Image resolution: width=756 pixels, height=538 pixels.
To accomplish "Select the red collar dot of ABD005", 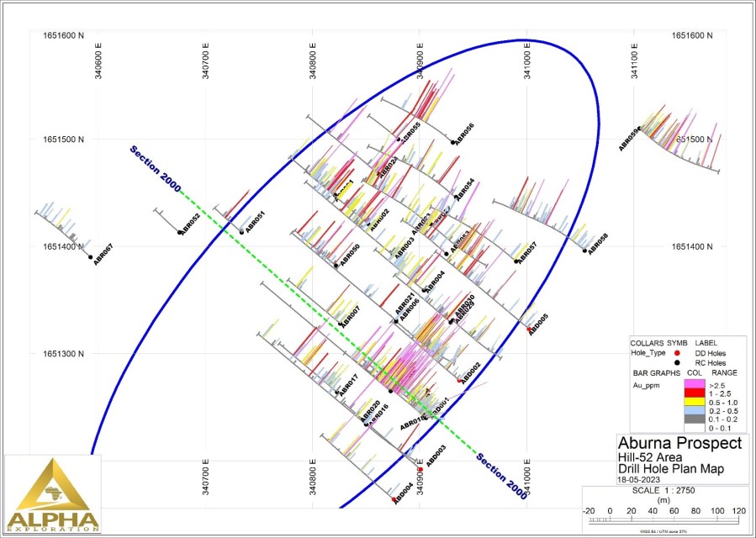I will tap(529, 330).
